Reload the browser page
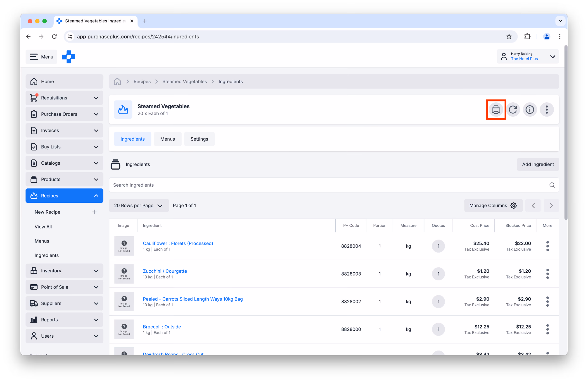Image resolution: width=588 pixels, height=382 pixels. 54,37
